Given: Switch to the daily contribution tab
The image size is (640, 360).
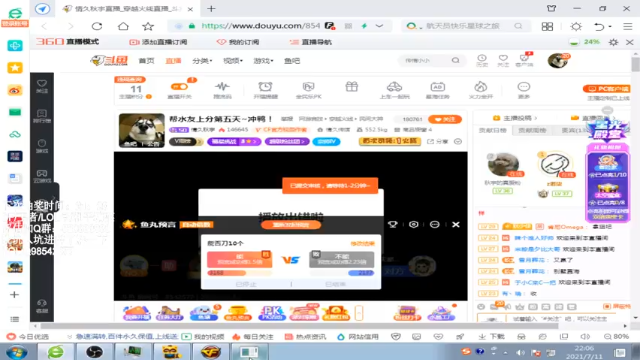Looking at the screenshot, I should point(492,130).
